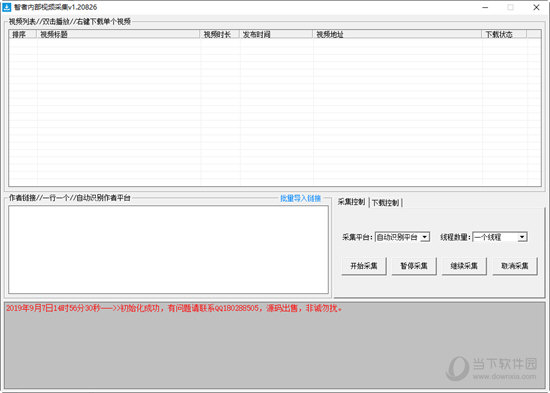Click the 作者链接 group label
550x393 pixels.
point(69,198)
